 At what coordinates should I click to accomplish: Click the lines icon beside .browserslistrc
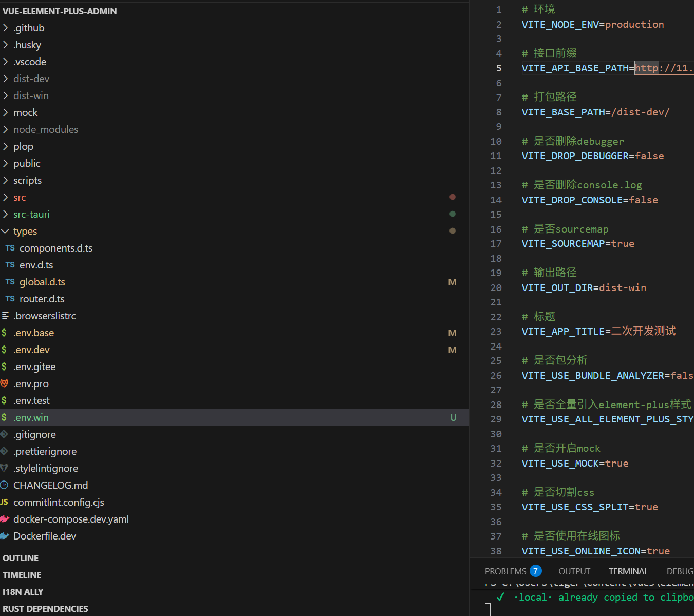click(5, 316)
